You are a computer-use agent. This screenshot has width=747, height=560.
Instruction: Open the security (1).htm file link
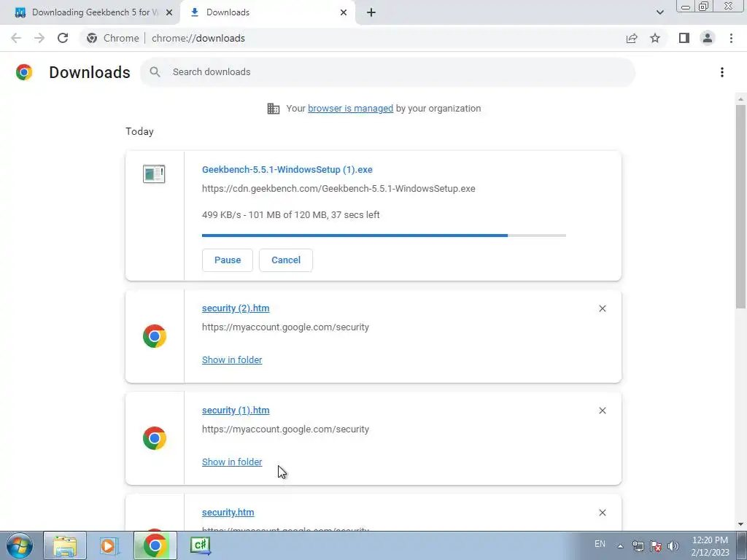click(x=236, y=410)
